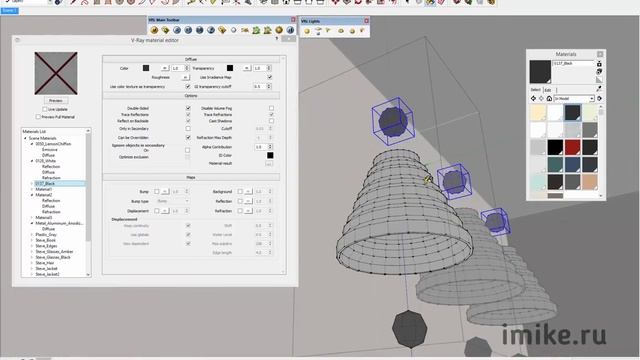Enable the Bump map checkbox

click(x=156, y=191)
